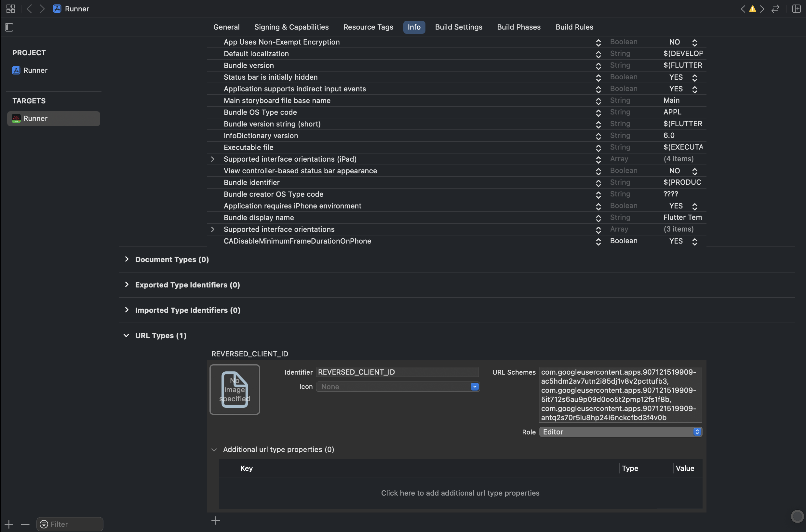Toggle CADisableMinimumFrameDurationOnPhone boolean value

pyautogui.click(x=694, y=241)
